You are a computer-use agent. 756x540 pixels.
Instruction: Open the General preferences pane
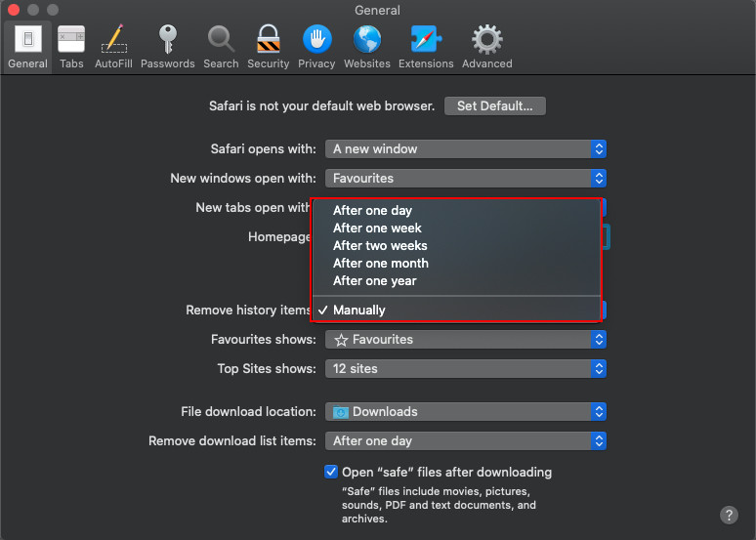click(x=27, y=47)
